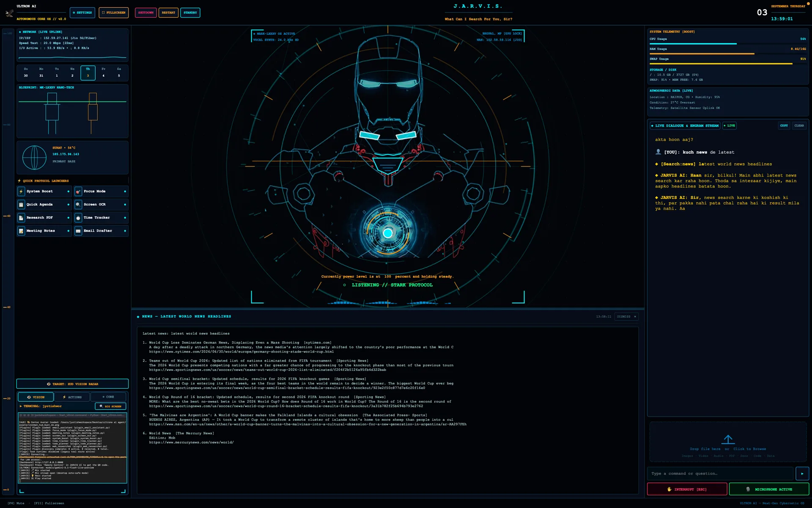Open the World Cup semifinal bracket link

[287, 388]
